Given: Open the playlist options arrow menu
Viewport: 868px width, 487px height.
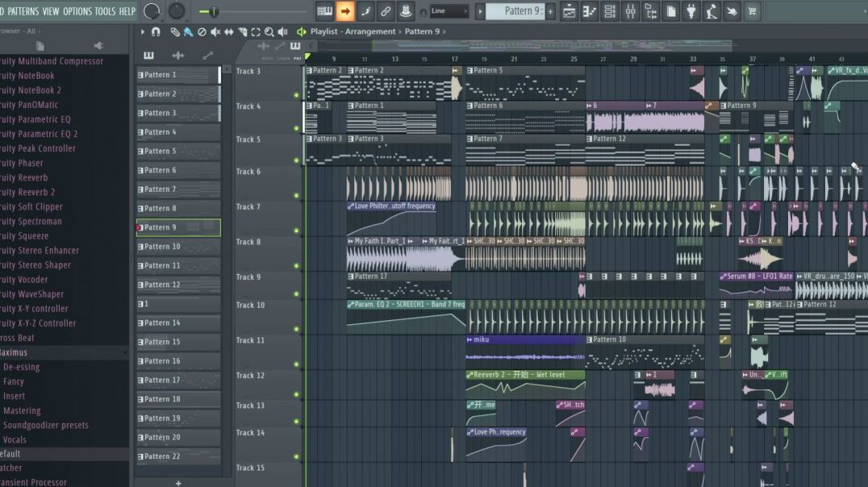Looking at the screenshot, I should pyautogui.click(x=143, y=32).
